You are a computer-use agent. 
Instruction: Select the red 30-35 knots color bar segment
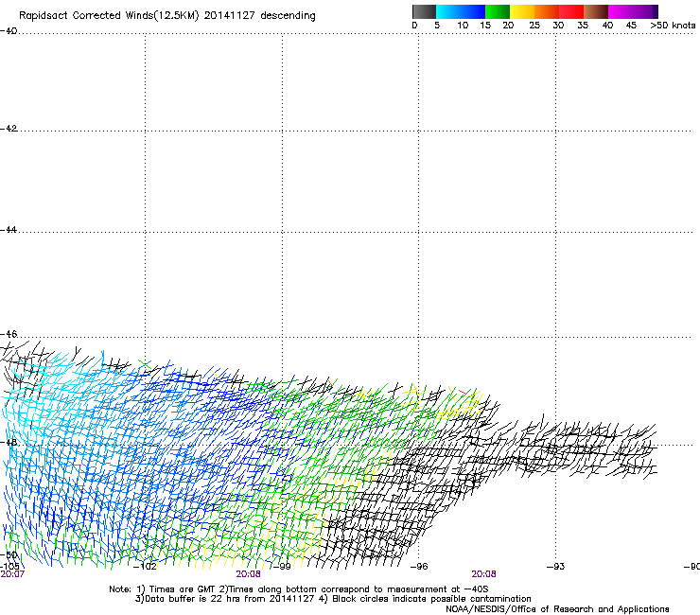571,11
